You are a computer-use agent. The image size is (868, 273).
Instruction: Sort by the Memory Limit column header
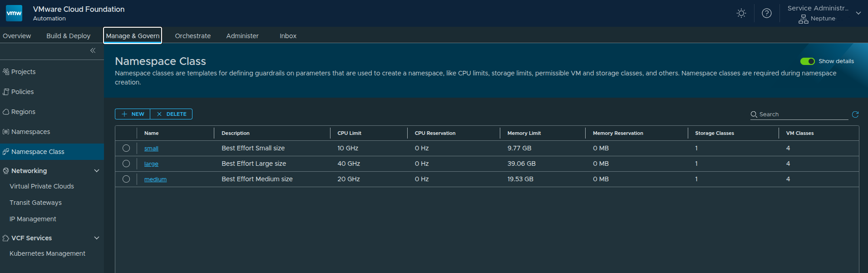(524, 133)
